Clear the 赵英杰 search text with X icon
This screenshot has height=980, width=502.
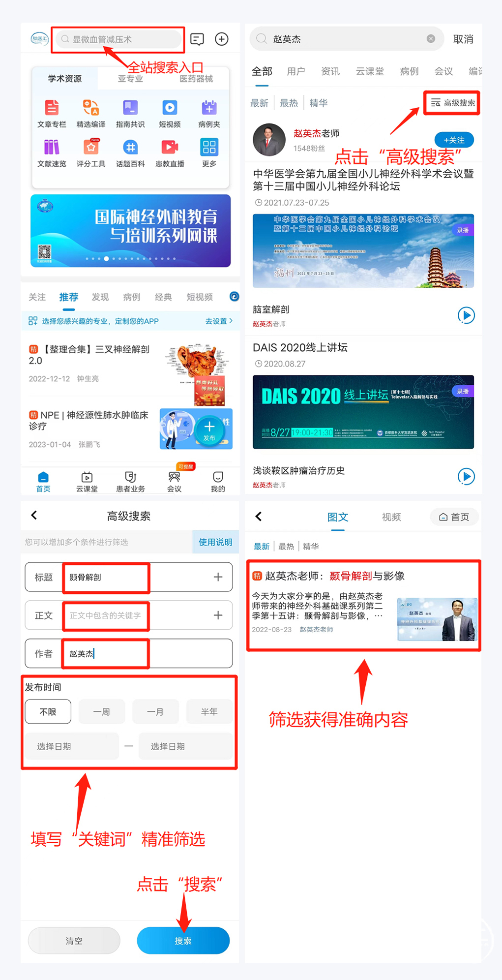431,39
